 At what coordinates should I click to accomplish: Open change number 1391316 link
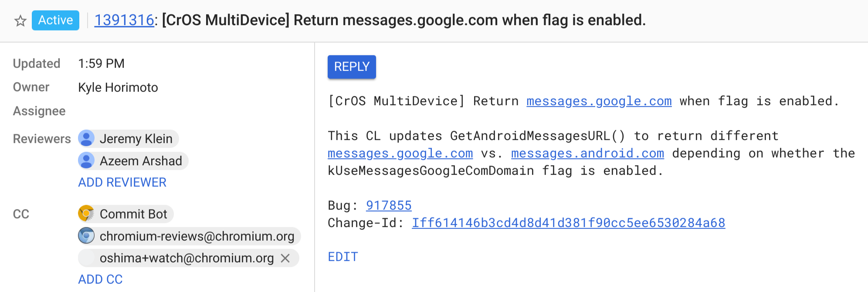(x=124, y=20)
